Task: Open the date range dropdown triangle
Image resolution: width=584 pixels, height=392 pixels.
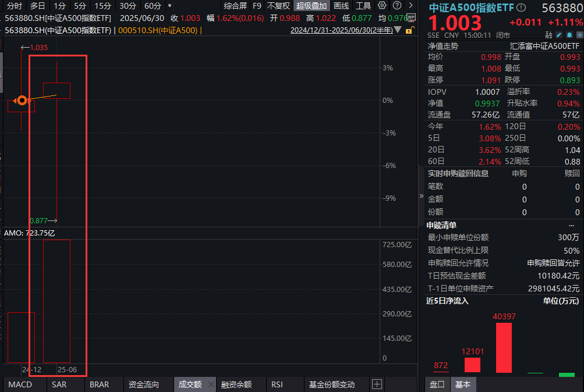Action: point(398,30)
